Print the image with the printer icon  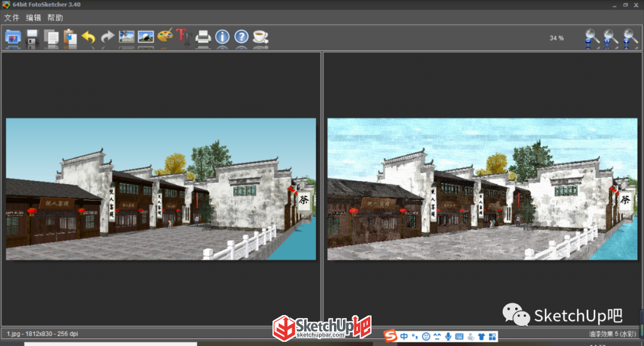(x=203, y=38)
